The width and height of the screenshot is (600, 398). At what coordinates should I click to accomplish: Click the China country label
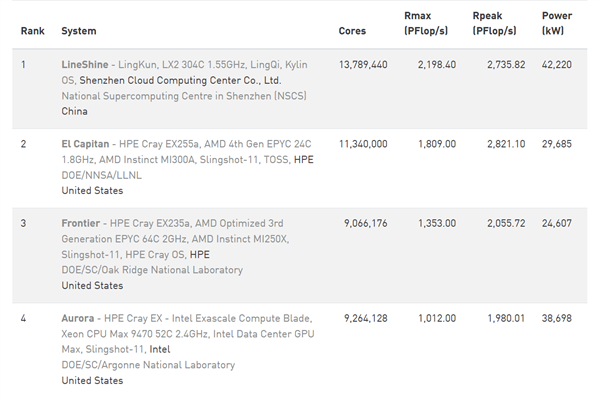[75, 111]
